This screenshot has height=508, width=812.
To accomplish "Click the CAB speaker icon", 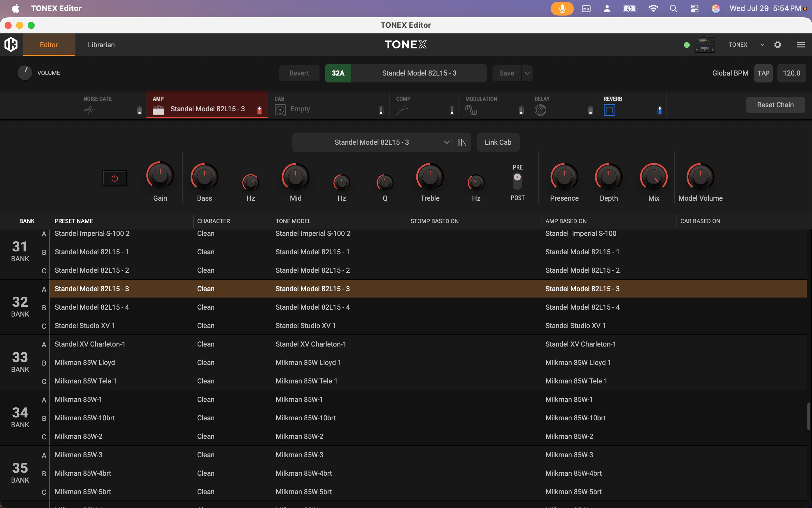I will pyautogui.click(x=280, y=110).
